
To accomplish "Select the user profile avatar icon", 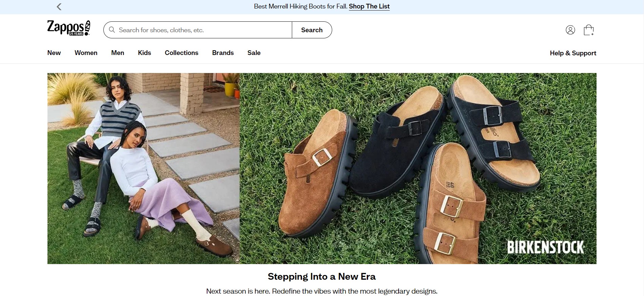I will (x=570, y=30).
